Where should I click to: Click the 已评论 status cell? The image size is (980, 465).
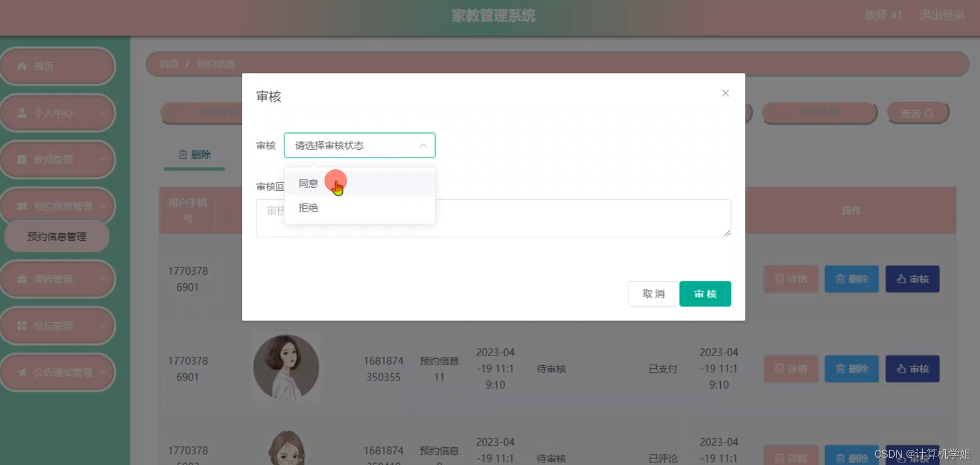pyautogui.click(x=662, y=458)
